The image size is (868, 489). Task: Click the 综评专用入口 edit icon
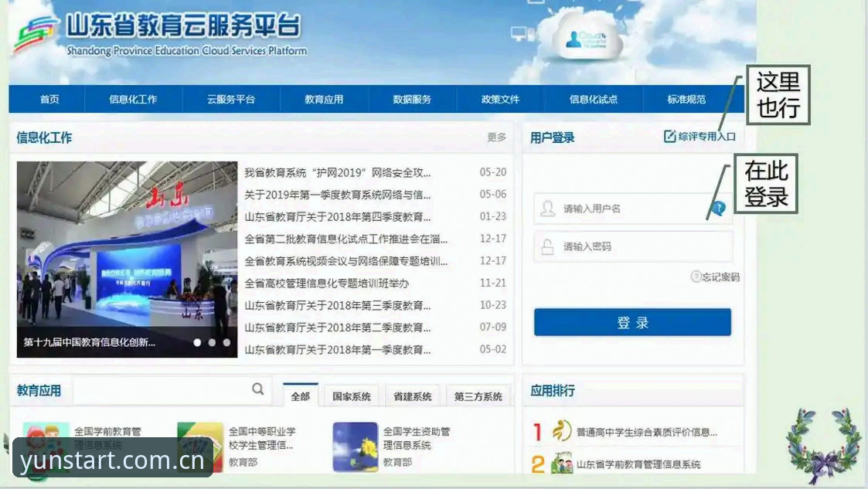point(669,136)
